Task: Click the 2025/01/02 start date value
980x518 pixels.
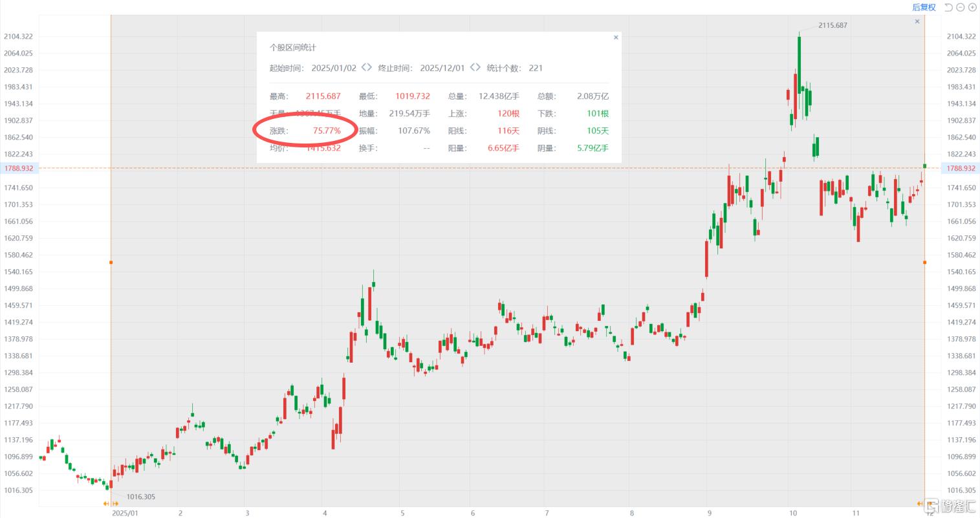Action: pos(334,68)
